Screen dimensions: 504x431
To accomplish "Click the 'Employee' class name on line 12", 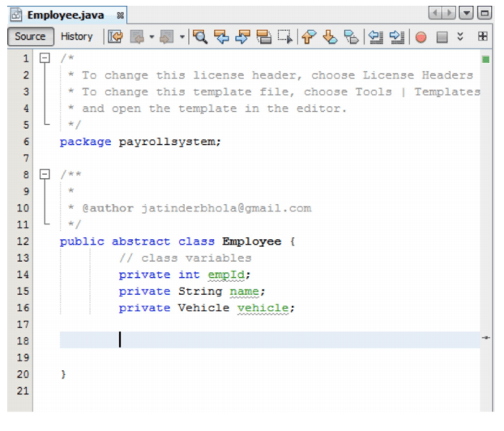I will pyautogui.click(x=252, y=241).
